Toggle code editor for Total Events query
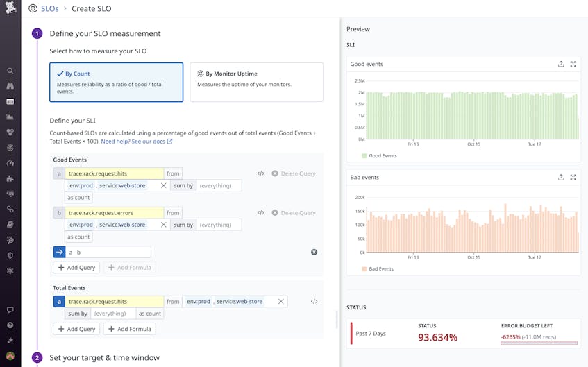 pyautogui.click(x=314, y=302)
